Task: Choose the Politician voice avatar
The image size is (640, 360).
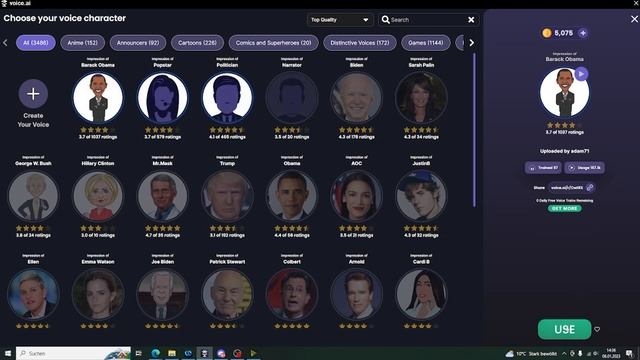Action: (x=227, y=98)
